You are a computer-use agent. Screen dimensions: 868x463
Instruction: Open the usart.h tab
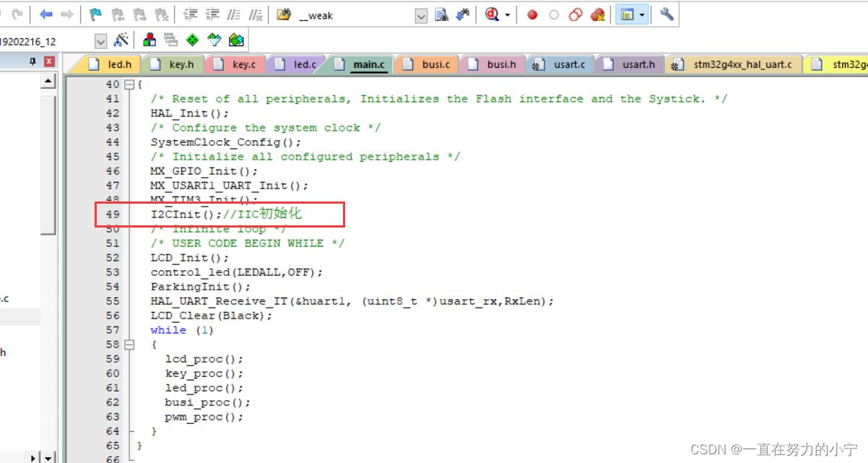coord(630,64)
